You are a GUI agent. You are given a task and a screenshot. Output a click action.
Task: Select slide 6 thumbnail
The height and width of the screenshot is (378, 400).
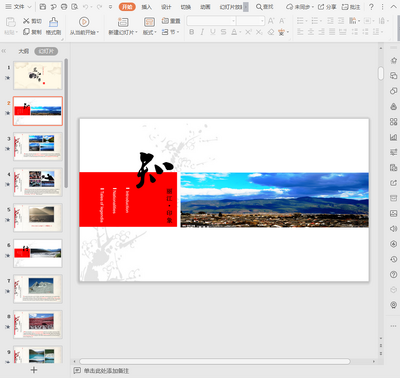coord(38,253)
